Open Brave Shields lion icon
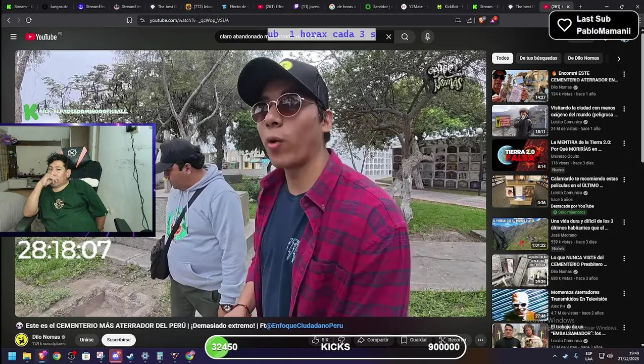Viewport: 644px width, 364px height. (481, 20)
